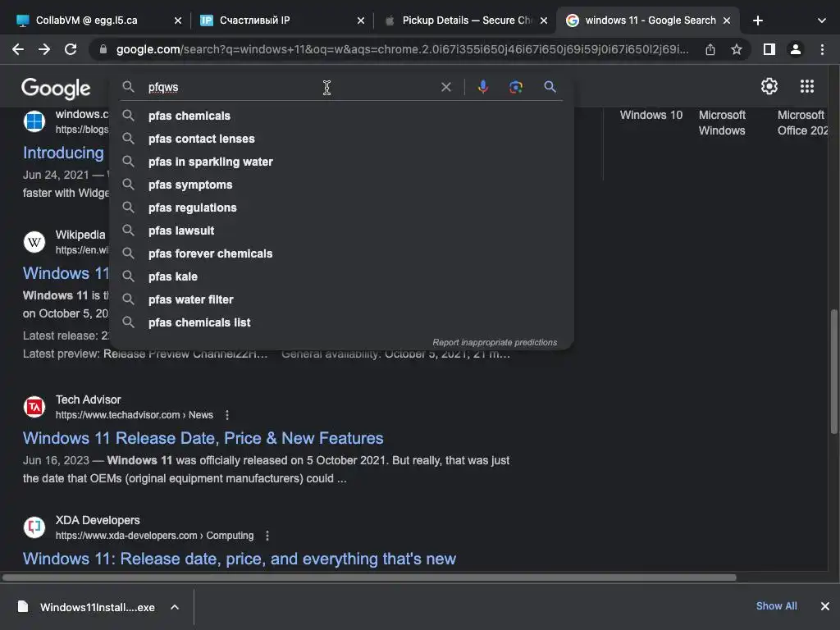Screen dimensions: 840x630
Task: Click the Tech Advisor favicon
Action: click(34, 407)
